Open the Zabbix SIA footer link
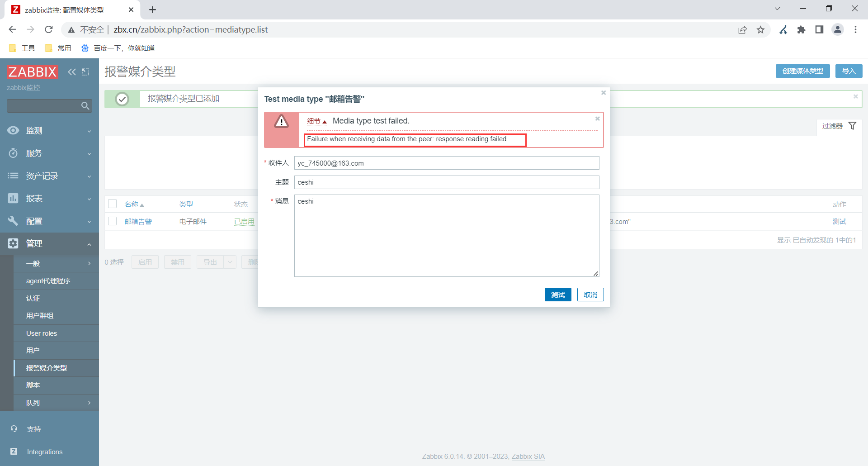 pos(528,456)
